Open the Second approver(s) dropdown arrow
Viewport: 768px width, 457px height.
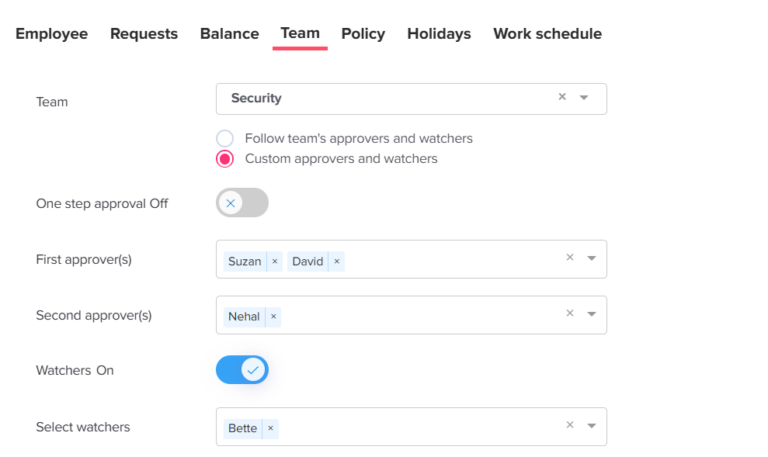coord(591,314)
